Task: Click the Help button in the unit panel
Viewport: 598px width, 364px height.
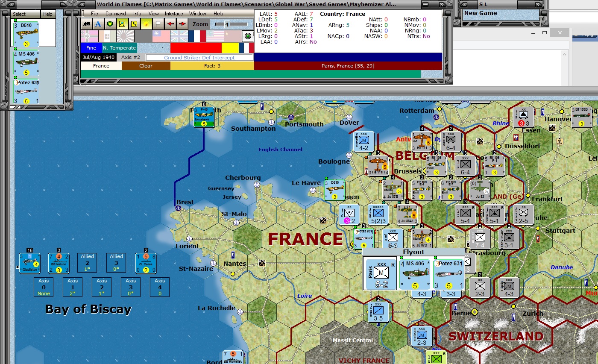Action: coord(48,14)
